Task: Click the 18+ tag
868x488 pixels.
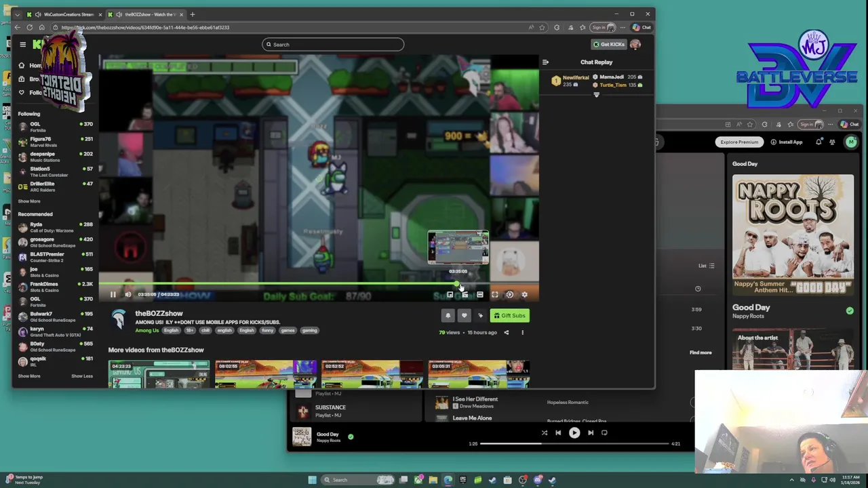Action: pyautogui.click(x=189, y=330)
